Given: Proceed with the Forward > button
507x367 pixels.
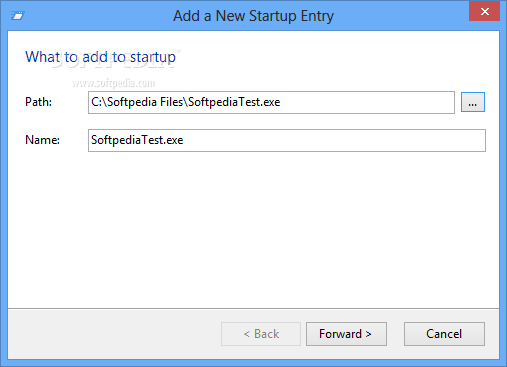Looking at the screenshot, I should coord(346,334).
